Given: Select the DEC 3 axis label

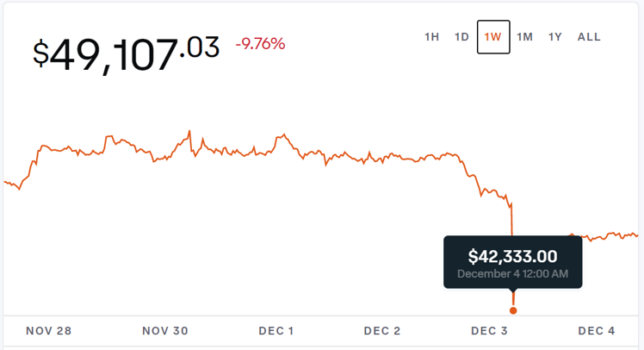Looking at the screenshot, I should (x=488, y=331).
